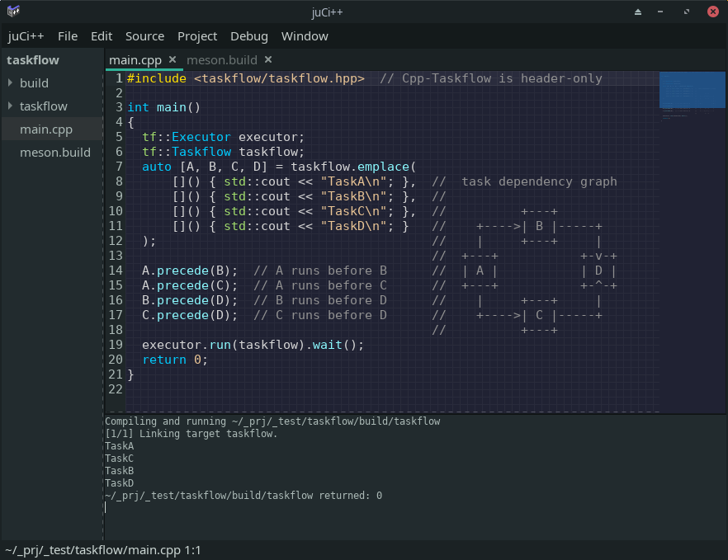
Task: Switch to the meson.build tab
Action: pos(222,60)
